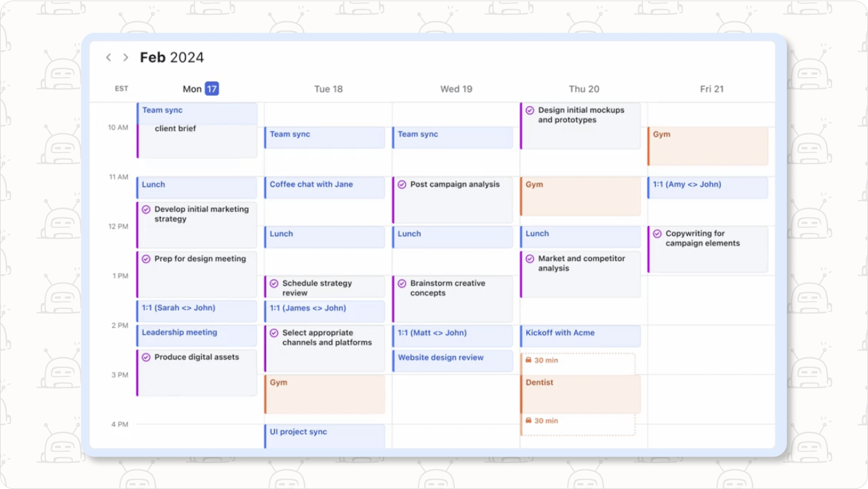The image size is (868, 489).
Task: Toggle completion of "Prep for design meeting"
Action: 146,259
